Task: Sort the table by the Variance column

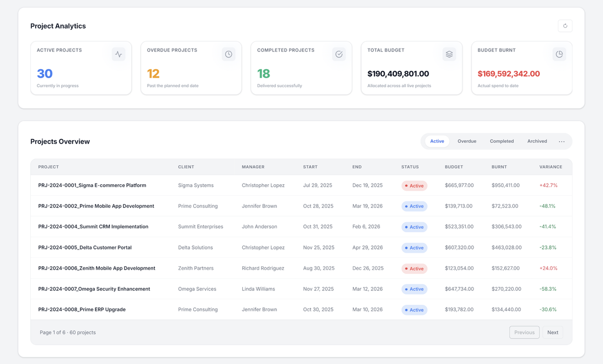Action: [x=551, y=166]
